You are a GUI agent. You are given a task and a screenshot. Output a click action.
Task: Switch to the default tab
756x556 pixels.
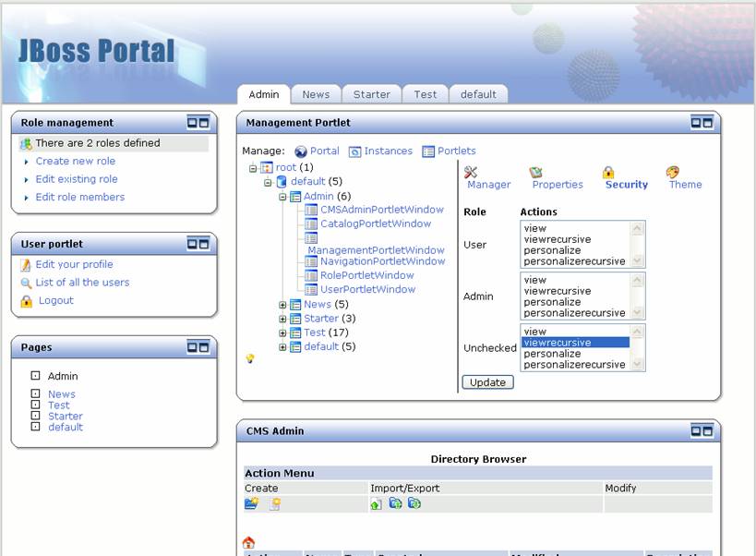pos(478,94)
